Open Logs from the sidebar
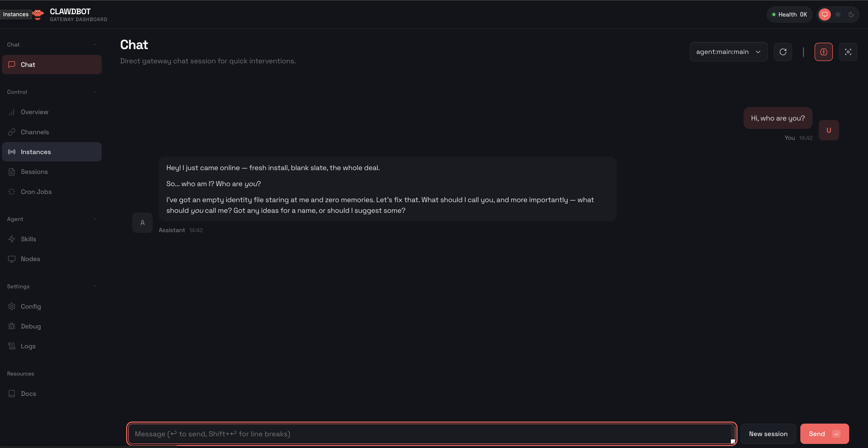868x448 pixels. click(28, 346)
